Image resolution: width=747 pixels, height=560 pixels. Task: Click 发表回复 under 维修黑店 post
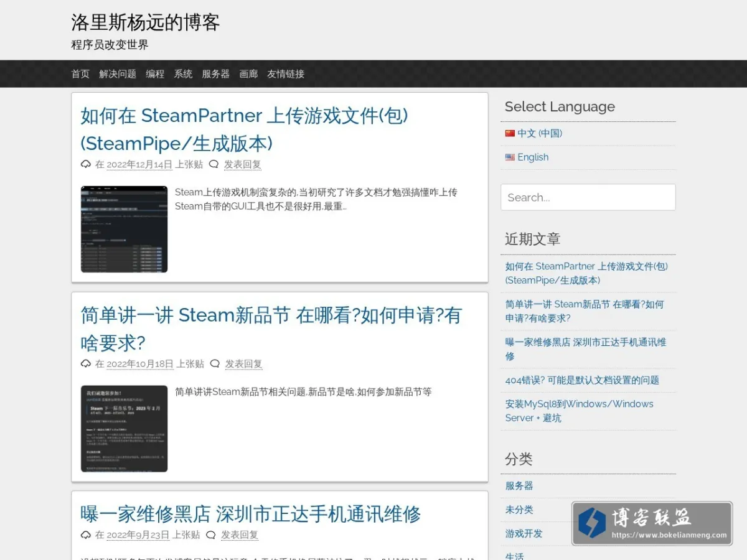(240, 534)
